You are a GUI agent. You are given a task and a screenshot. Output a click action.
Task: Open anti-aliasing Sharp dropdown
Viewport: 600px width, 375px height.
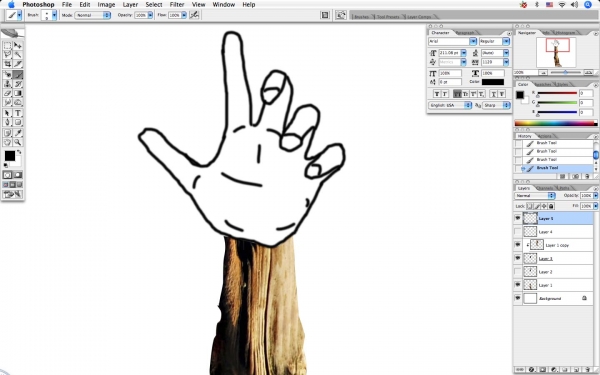pos(497,105)
